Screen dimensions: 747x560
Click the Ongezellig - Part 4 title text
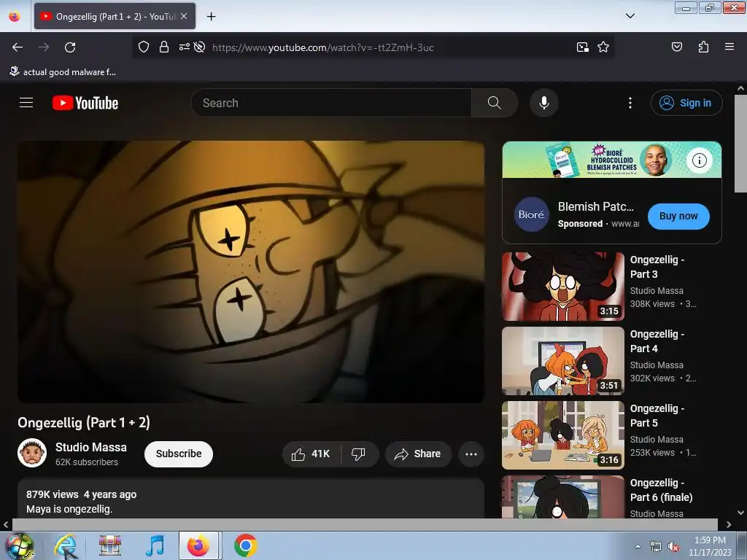click(657, 341)
